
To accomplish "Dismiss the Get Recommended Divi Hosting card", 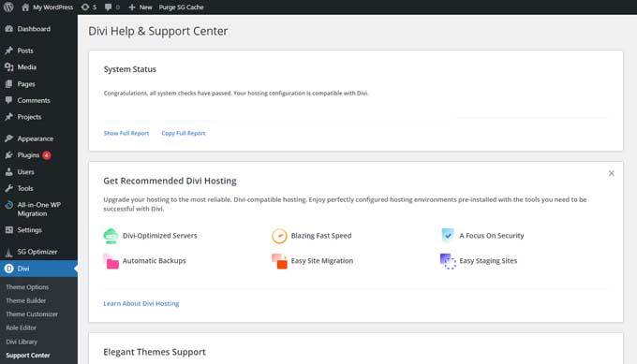I will coord(611,173).
